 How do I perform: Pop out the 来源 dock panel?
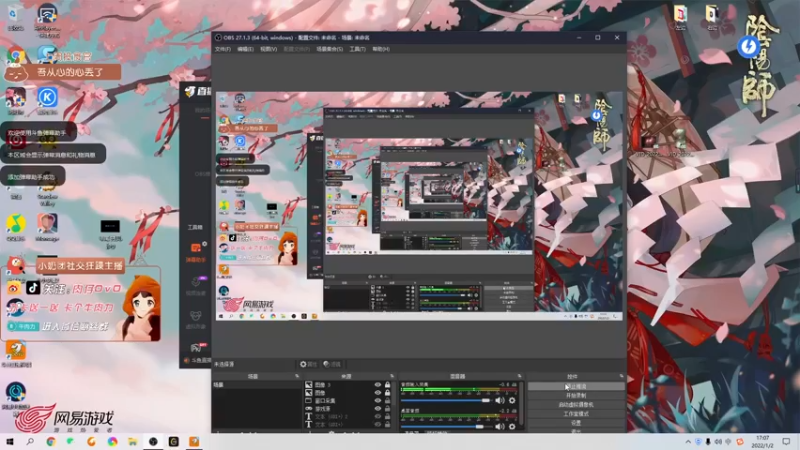click(x=392, y=376)
